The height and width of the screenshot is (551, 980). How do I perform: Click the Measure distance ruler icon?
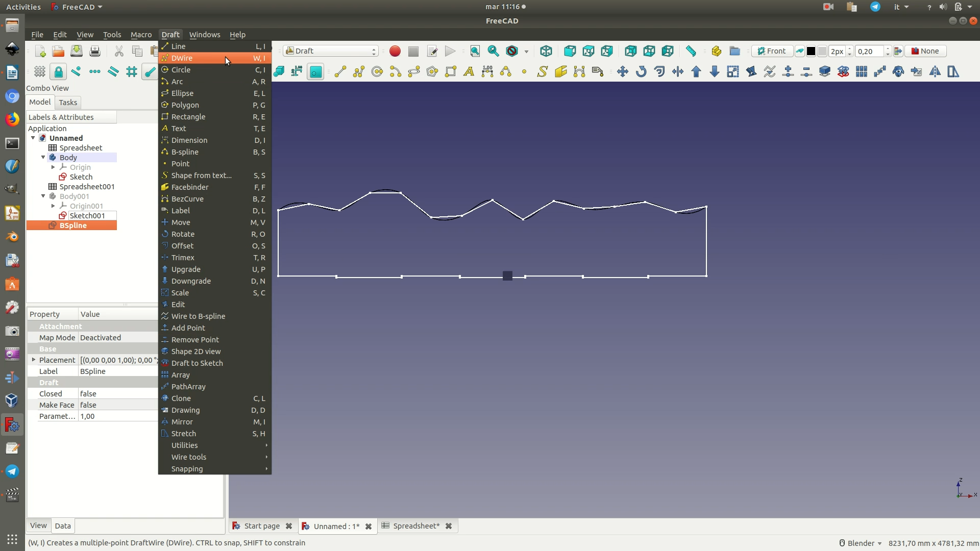[691, 51]
